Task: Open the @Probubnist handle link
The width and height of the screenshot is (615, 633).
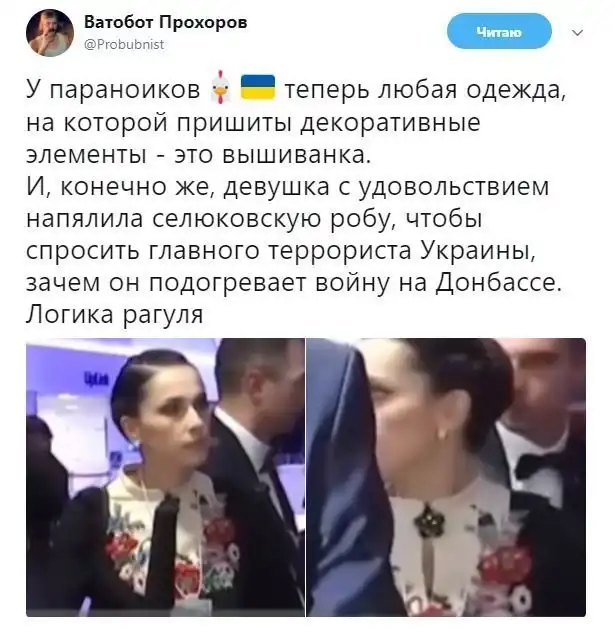Action: [124, 44]
